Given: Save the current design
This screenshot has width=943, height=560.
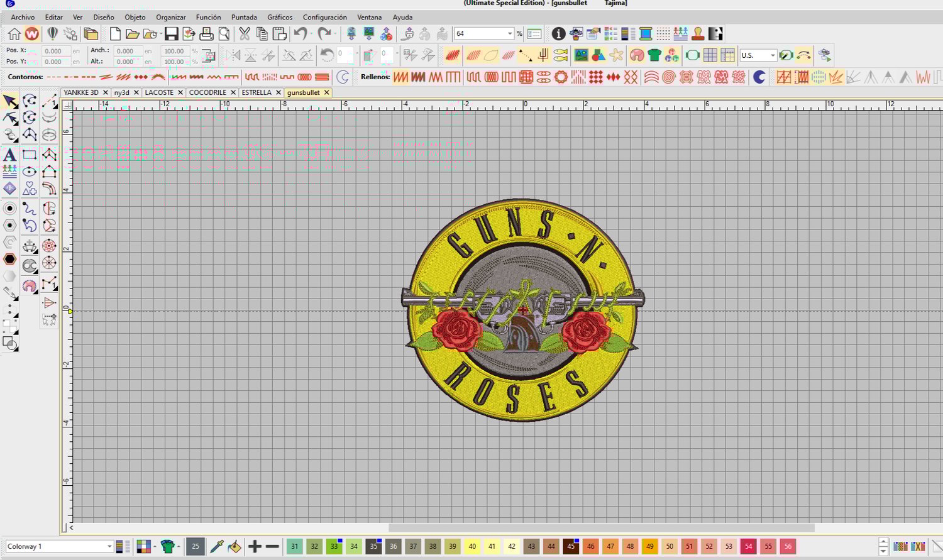Looking at the screenshot, I should 171,34.
